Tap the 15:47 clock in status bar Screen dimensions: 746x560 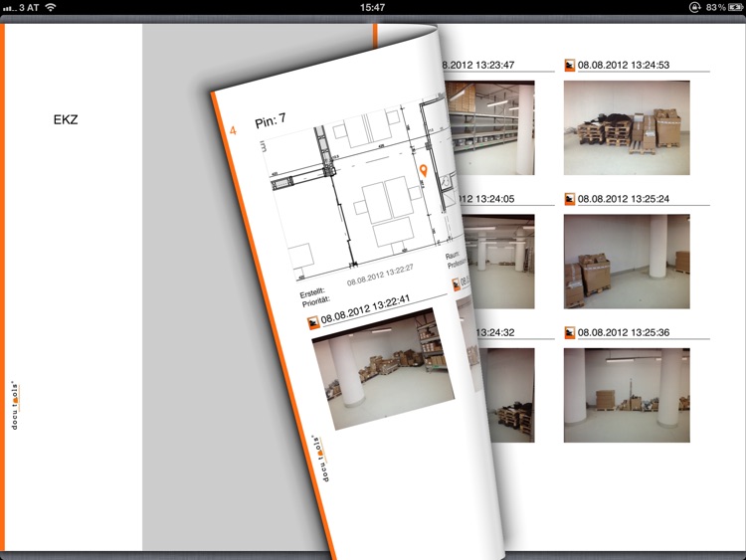pyautogui.click(x=373, y=7)
